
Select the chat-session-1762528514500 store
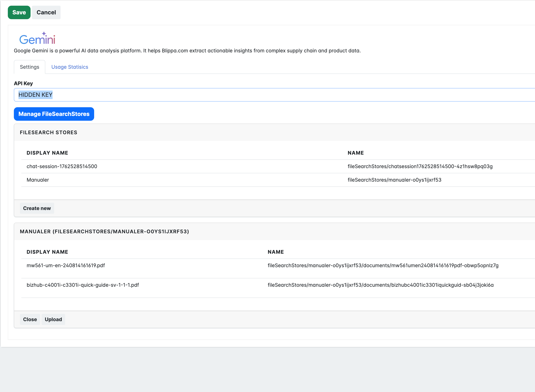click(x=62, y=166)
